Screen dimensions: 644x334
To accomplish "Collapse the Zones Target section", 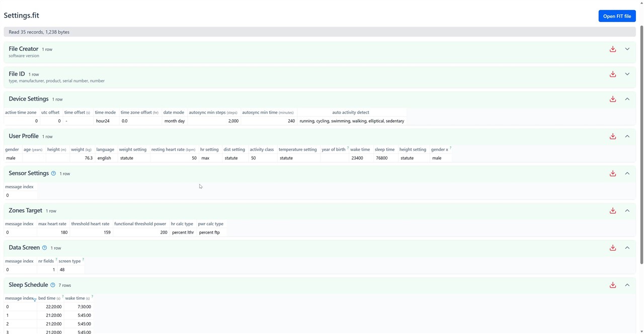I will tap(627, 211).
